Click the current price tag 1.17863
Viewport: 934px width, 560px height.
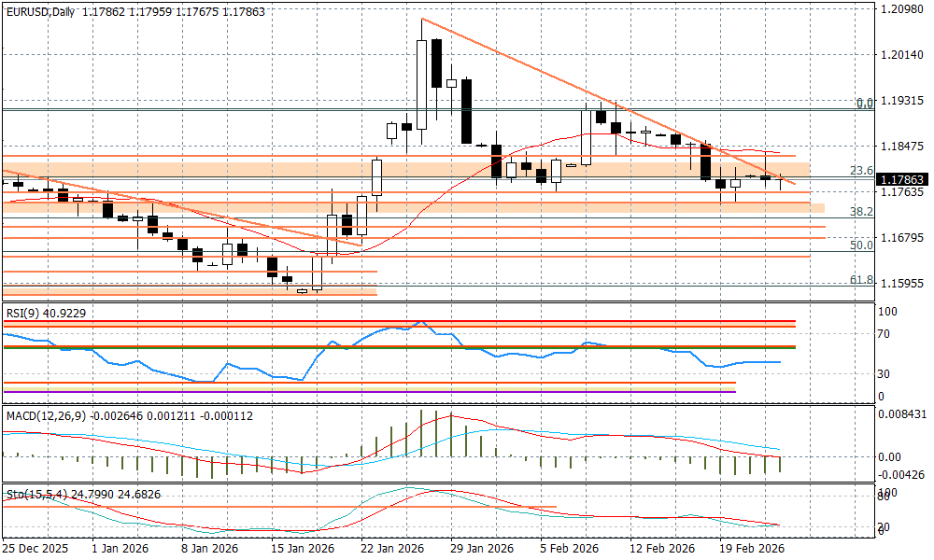pyautogui.click(x=902, y=179)
